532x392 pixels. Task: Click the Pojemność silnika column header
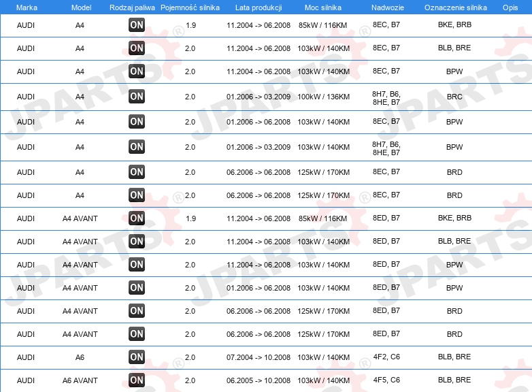(x=190, y=7)
